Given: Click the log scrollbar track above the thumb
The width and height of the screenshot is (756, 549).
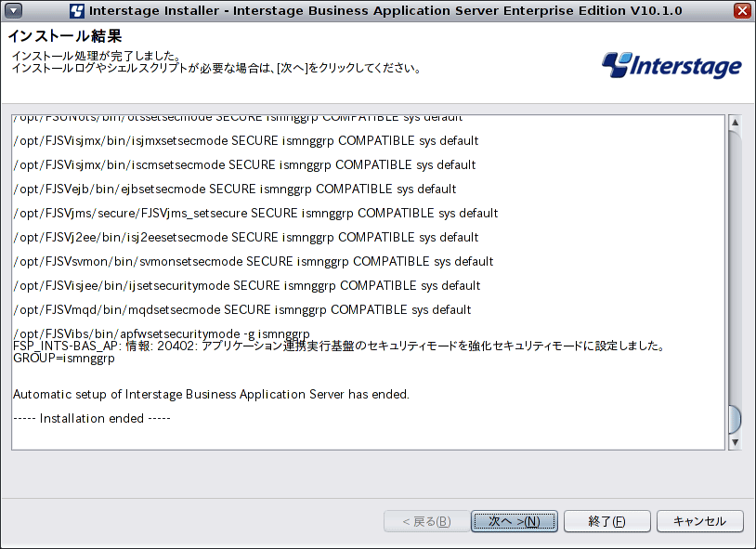Looking at the screenshot, I should (735, 267).
